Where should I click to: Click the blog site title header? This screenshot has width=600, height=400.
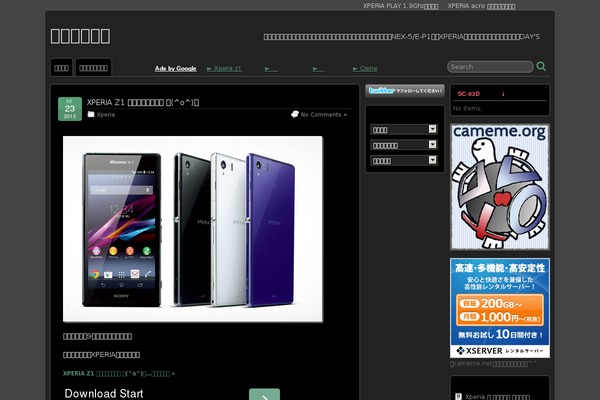click(x=80, y=36)
